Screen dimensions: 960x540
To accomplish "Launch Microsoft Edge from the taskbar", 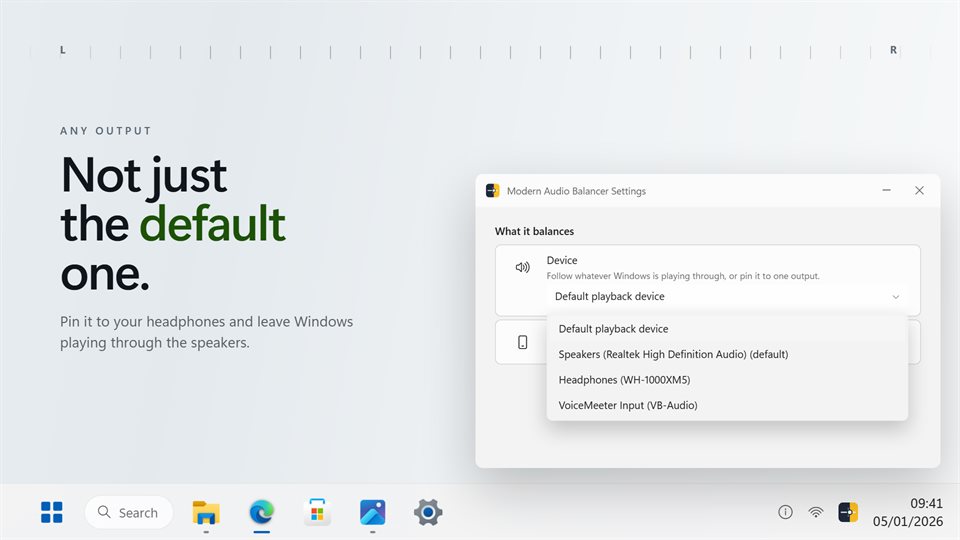I will pyautogui.click(x=261, y=512).
